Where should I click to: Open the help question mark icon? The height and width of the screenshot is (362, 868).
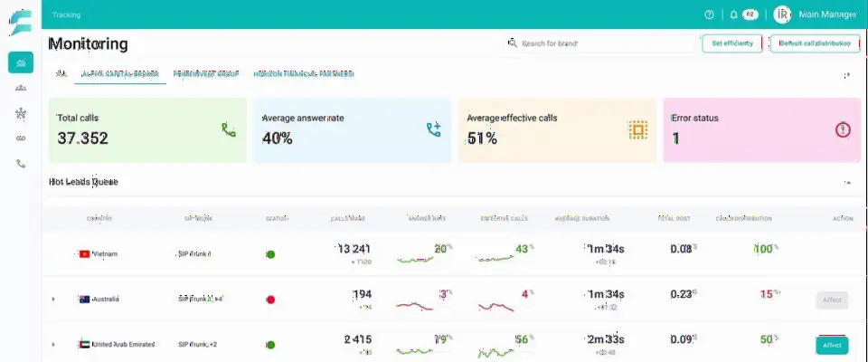tap(709, 15)
